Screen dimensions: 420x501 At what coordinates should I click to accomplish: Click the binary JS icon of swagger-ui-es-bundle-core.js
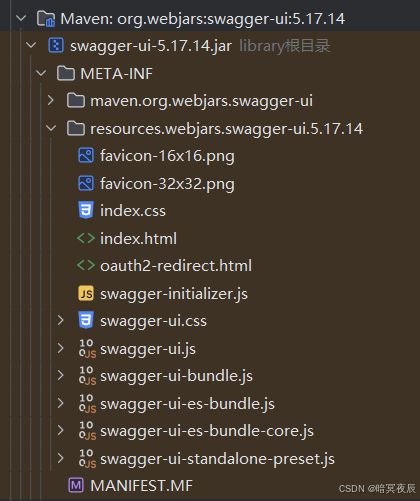click(87, 431)
